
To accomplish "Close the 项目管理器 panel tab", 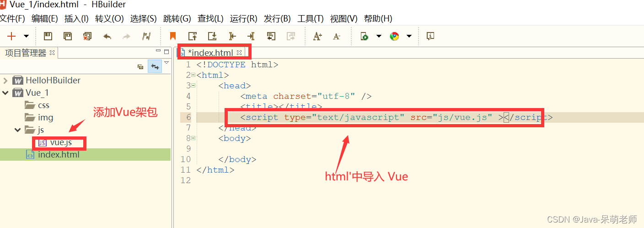I will [52, 53].
